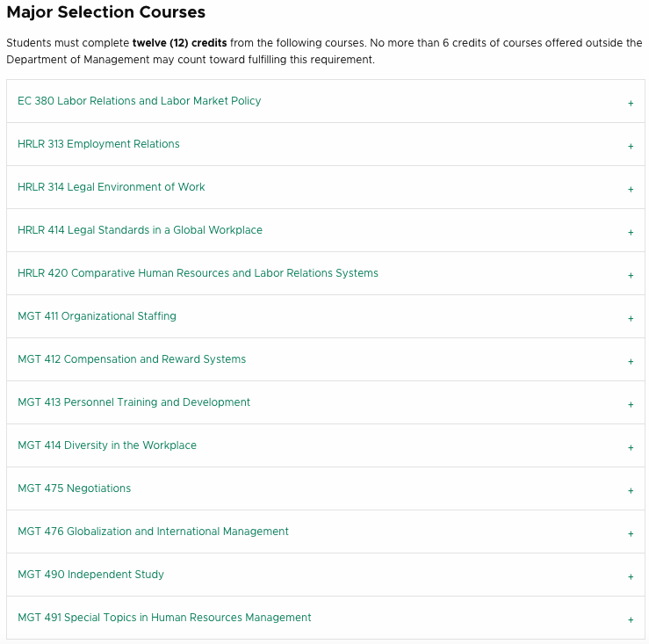This screenshot has width=649, height=644.
Task: Click plus icon beside HRLR 313 Employment Relations
Action: 631,146
